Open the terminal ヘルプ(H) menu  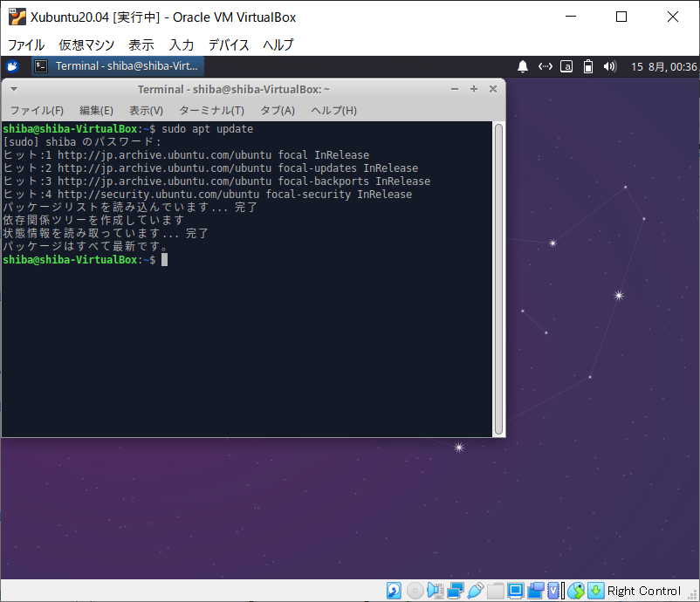click(x=334, y=110)
